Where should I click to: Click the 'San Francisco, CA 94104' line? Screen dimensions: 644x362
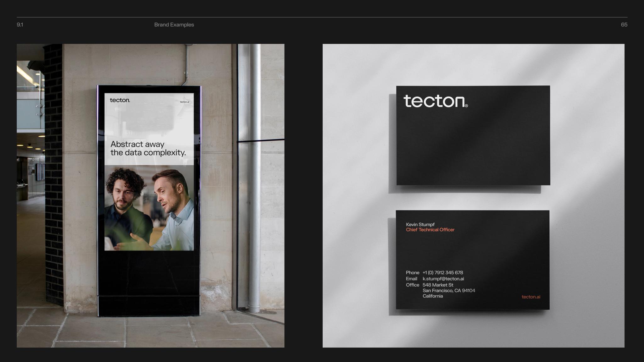pos(449,290)
